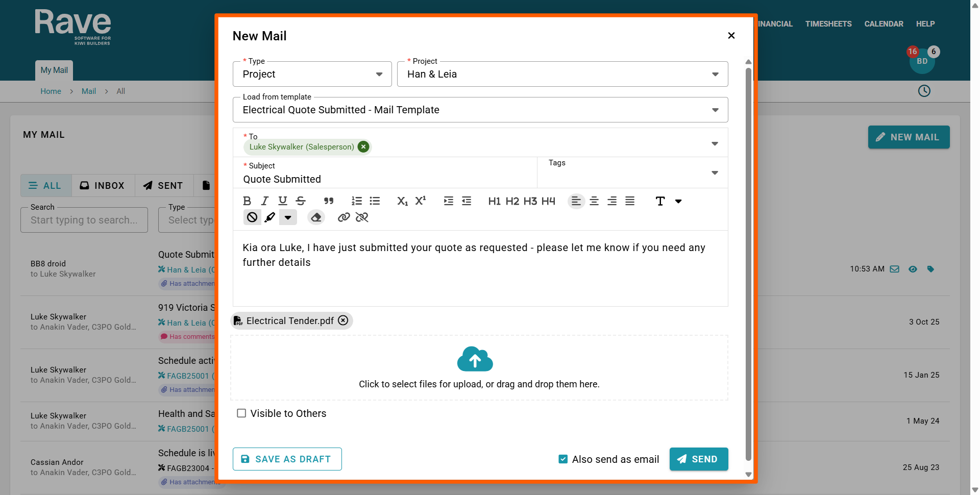980x495 pixels.
Task: Apply superscript formatting
Action: click(x=420, y=201)
